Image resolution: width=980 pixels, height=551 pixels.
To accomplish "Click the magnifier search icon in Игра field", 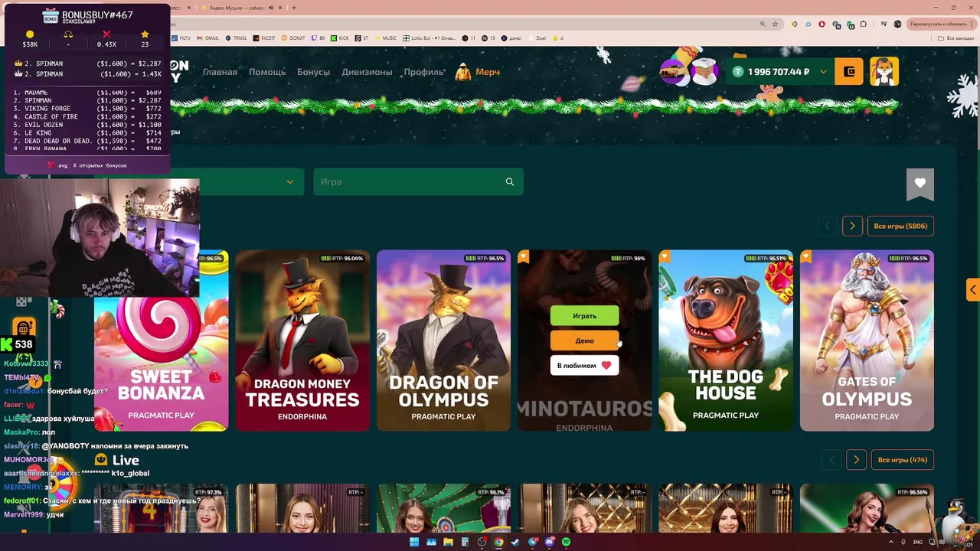I will click(510, 181).
